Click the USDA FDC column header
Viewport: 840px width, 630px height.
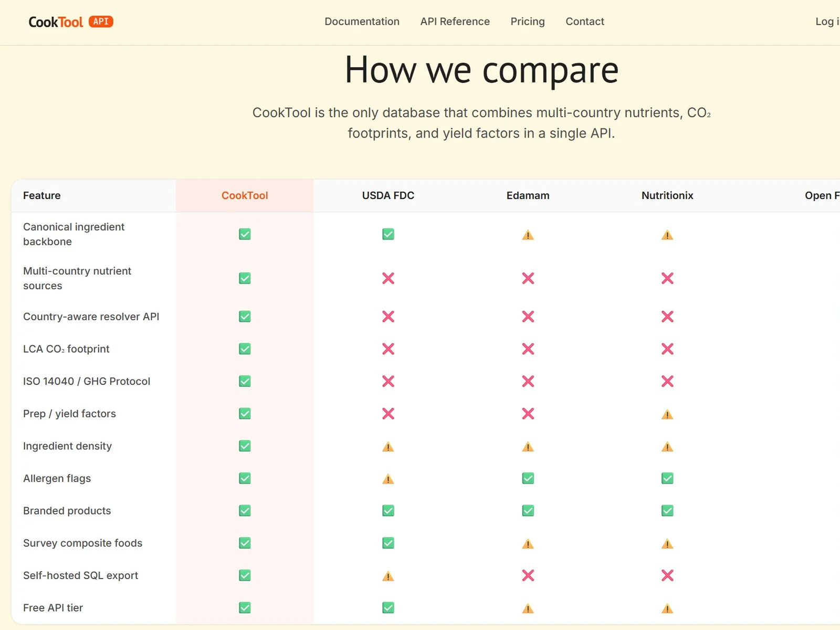coord(388,195)
